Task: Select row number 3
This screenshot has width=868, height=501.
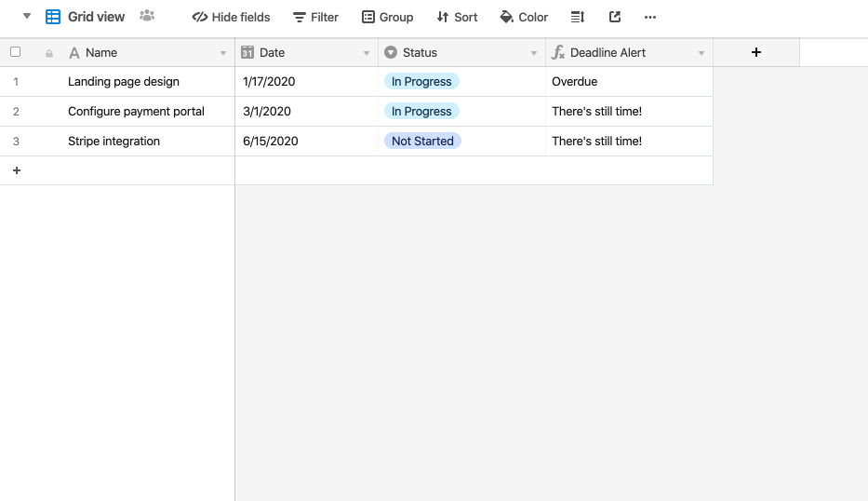Action: 16,142
